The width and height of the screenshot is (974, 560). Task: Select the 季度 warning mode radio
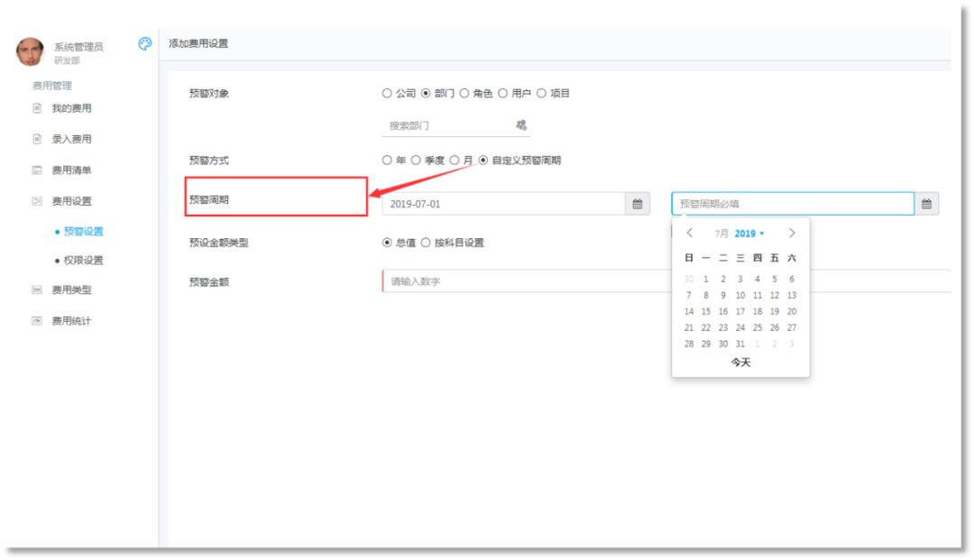click(x=416, y=161)
